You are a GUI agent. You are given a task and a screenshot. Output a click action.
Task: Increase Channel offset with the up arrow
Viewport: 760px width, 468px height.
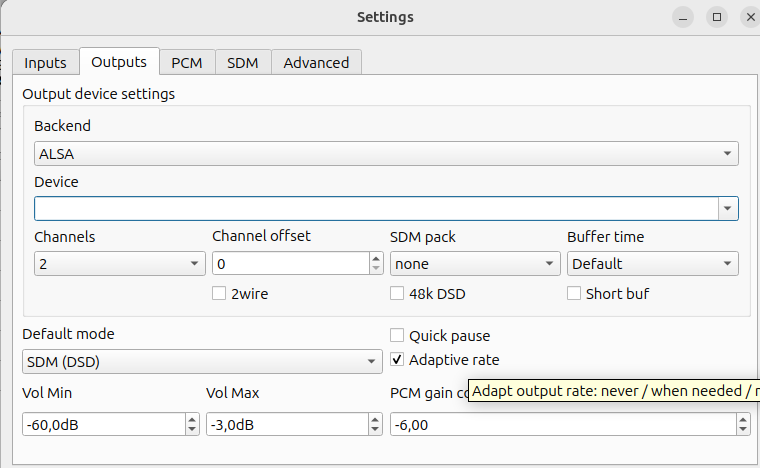[376, 259]
